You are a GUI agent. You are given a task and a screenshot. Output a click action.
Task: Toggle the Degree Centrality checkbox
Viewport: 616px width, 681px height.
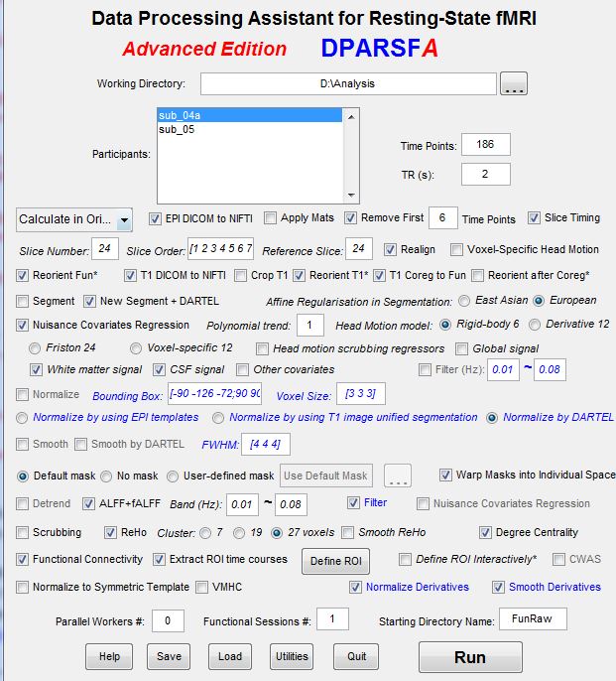point(485,533)
